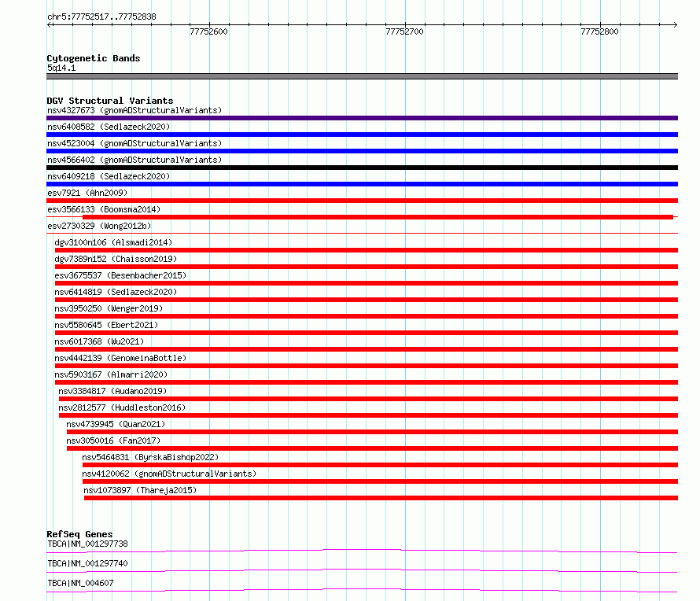Viewport: 700px width, 601px height.
Task: Select the esv7921 (Ahn2009) label
Action: pyautogui.click(x=87, y=193)
